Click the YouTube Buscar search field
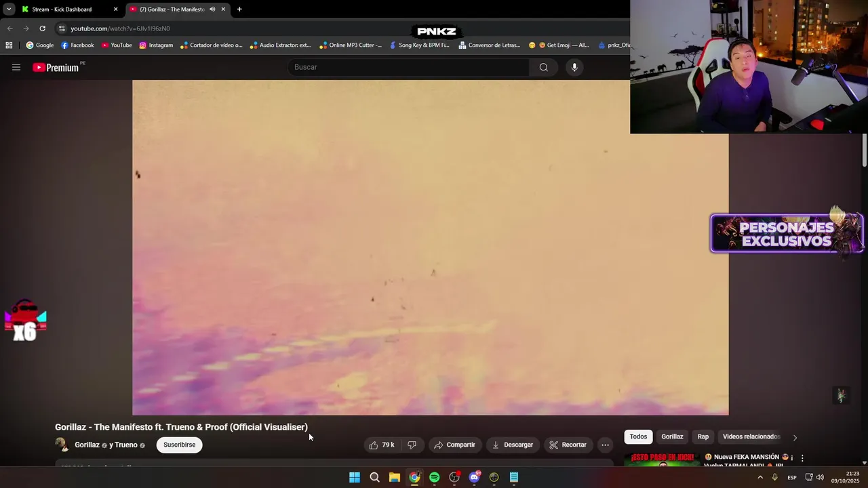This screenshot has height=488, width=868. point(409,67)
